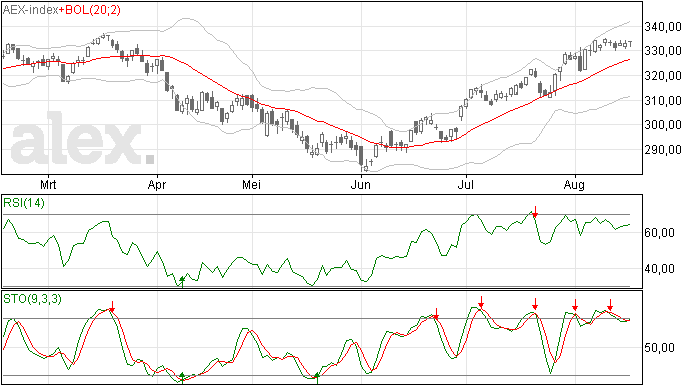Image resolution: width=690 pixels, height=387 pixels.
Task: Click the stochastic sell arrow in late June
Action: (x=436, y=314)
